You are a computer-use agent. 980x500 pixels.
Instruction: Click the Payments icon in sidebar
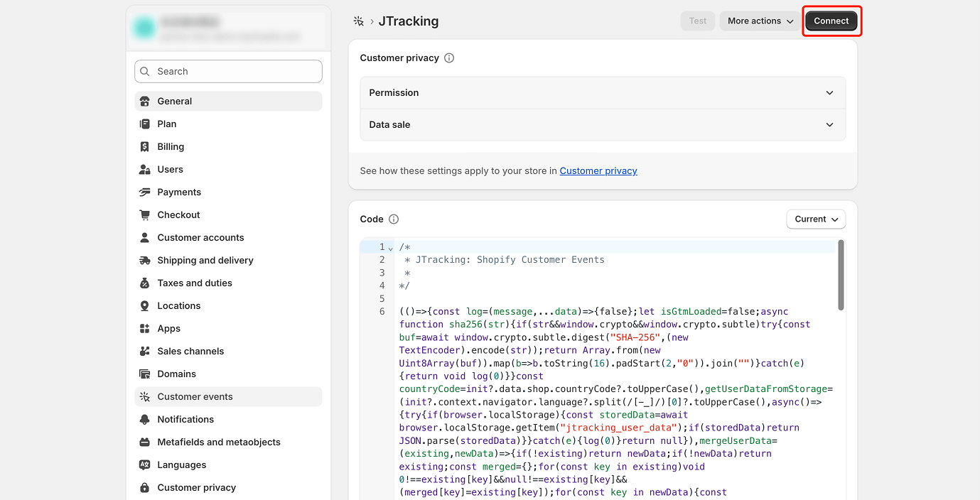click(x=145, y=192)
